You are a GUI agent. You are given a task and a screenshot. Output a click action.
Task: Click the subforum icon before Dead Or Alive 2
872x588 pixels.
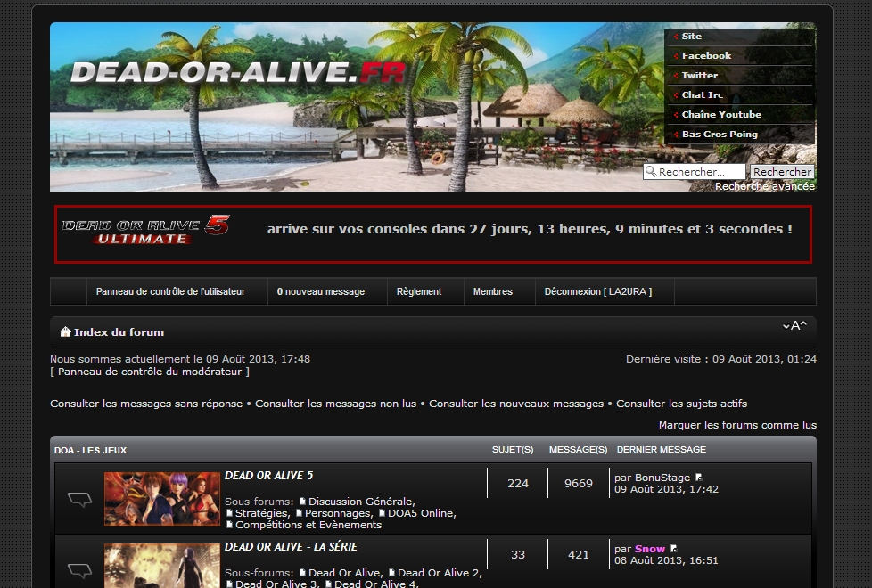391,573
